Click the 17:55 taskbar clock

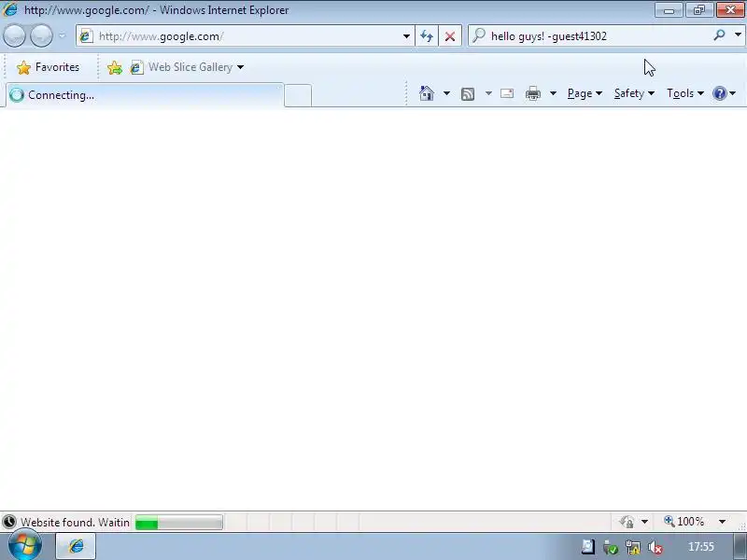click(x=701, y=547)
